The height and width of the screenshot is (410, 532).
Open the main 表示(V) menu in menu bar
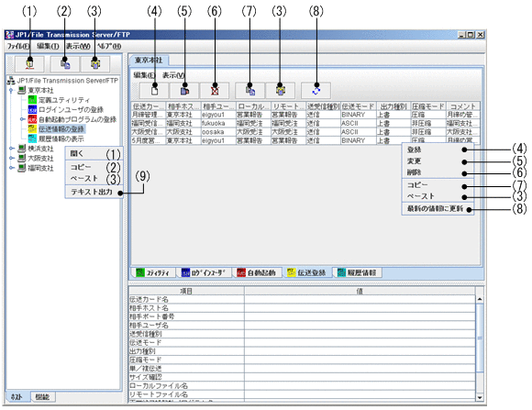point(78,46)
